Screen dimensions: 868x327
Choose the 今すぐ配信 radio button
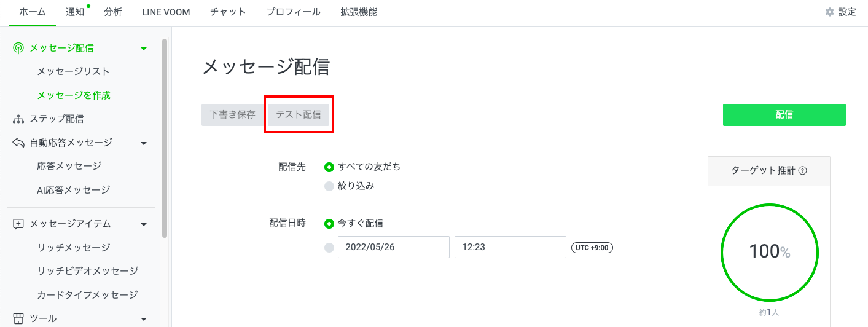pyautogui.click(x=329, y=223)
